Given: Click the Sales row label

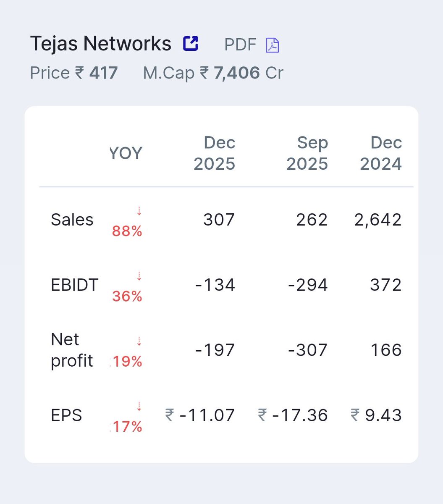Looking at the screenshot, I should point(72,220).
